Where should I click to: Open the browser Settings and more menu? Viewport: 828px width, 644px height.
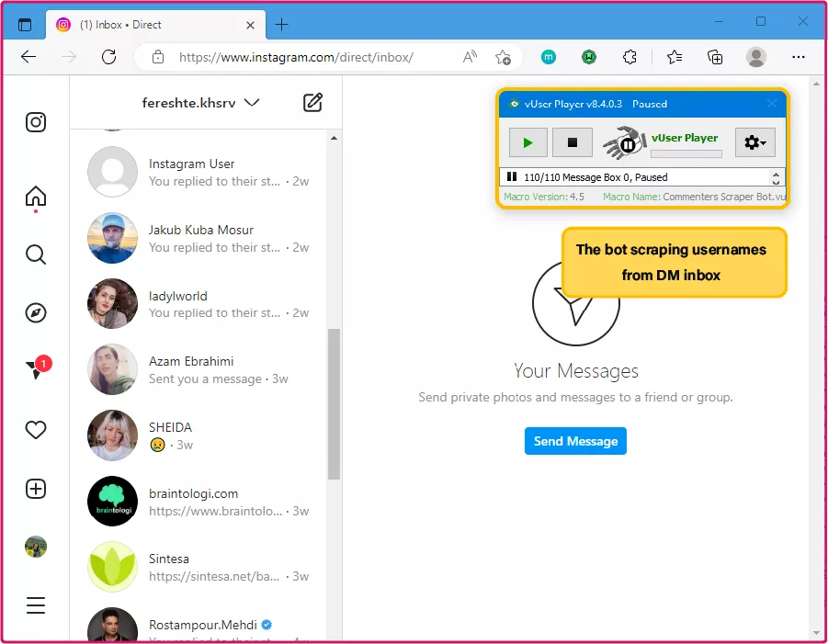tap(799, 56)
